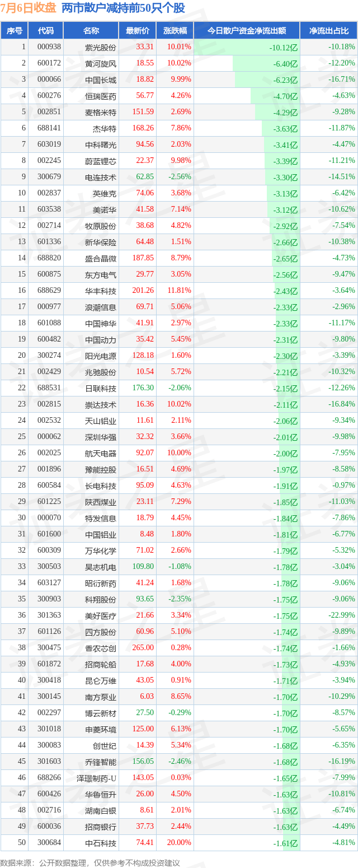
Task: Click the 序号 column header
Action: click(15, 31)
